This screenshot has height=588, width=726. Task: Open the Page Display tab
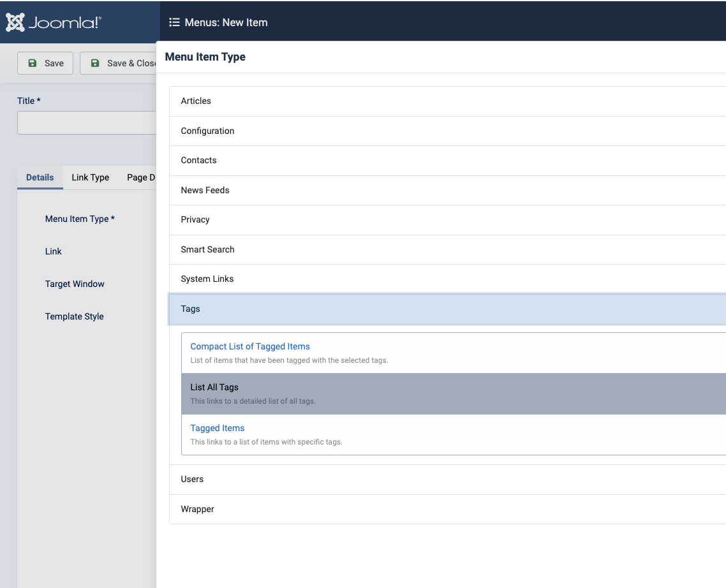coord(141,177)
